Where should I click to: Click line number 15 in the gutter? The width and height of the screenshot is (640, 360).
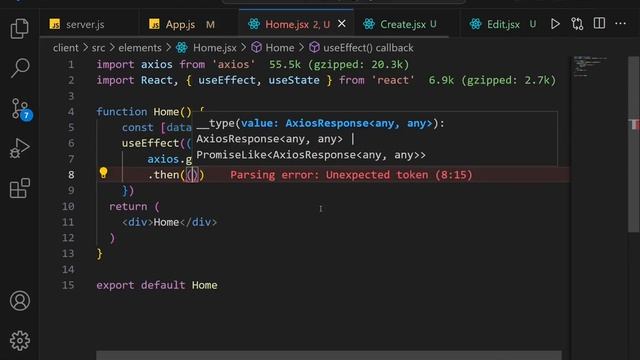(x=68, y=285)
